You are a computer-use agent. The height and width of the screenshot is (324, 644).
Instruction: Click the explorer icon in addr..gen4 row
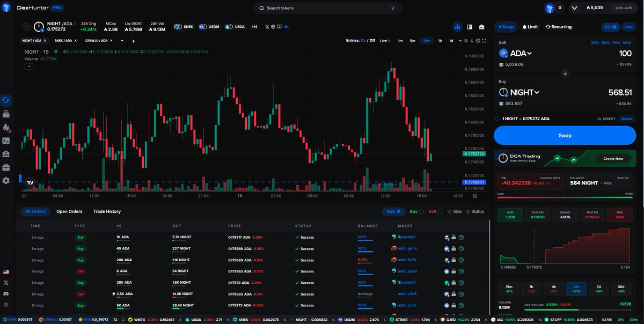pos(460,249)
